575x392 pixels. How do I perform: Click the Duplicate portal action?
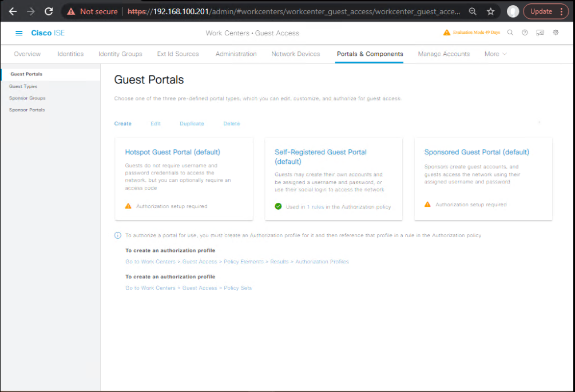pyautogui.click(x=192, y=124)
